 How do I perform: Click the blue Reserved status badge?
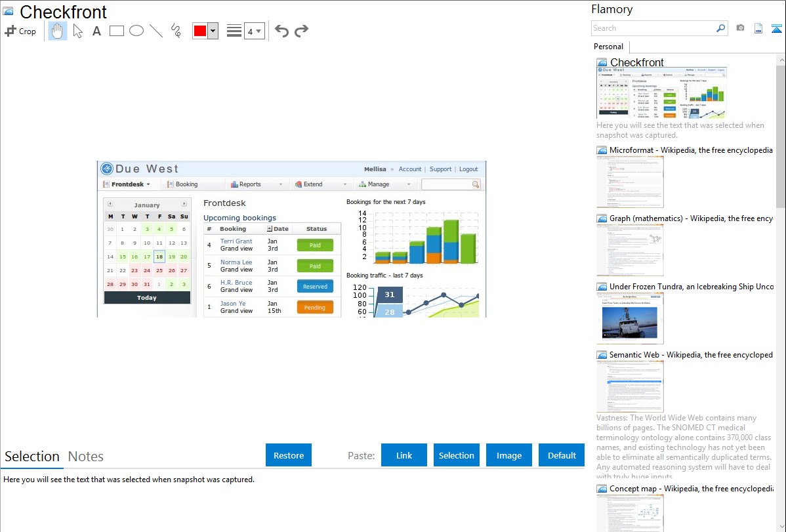click(316, 286)
